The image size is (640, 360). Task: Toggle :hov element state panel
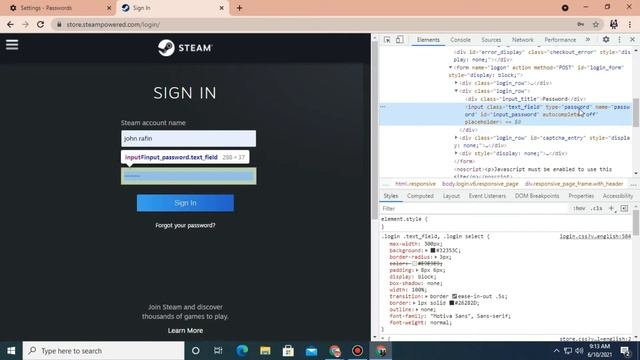[579, 208]
